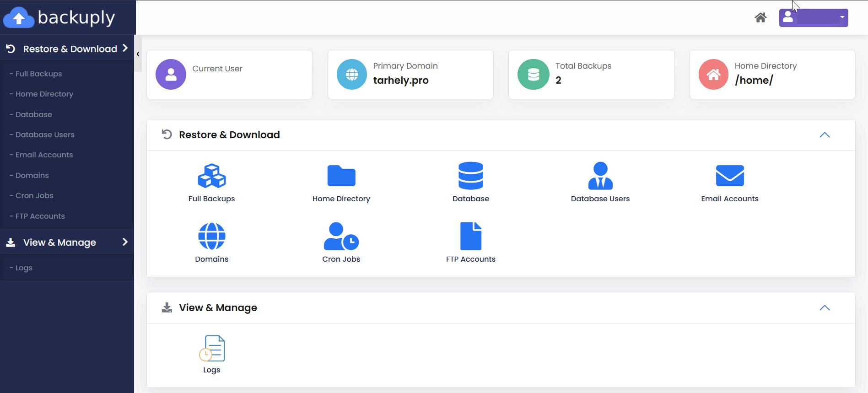Click the /home/ directory path text
The width and height of the screenshot is (868, 393).
754,80
